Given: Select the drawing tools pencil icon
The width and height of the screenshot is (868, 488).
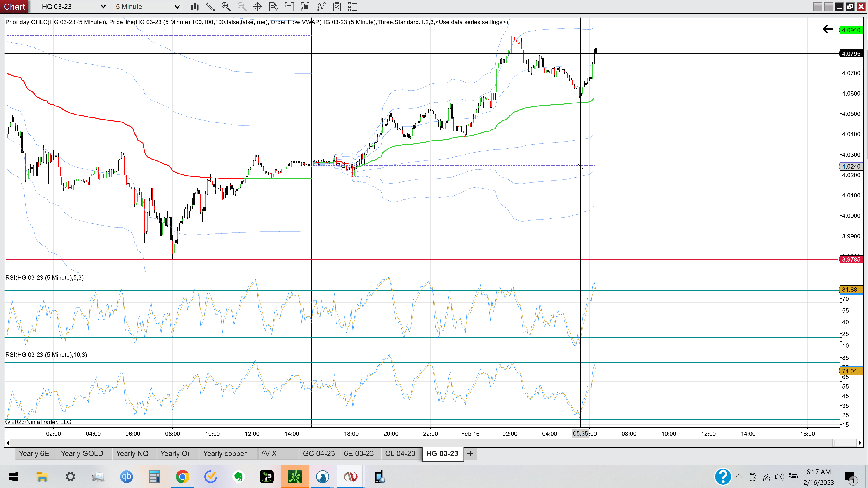Looking at the screenshot, I should 211,7.
